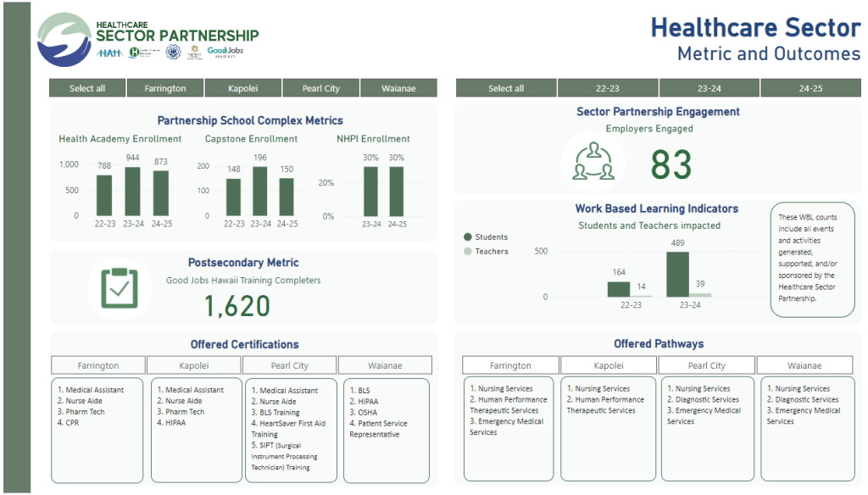Viewport: 868px width, 495px height.
Task: Click 'Human Performance Therapeutic Services' in Kapolei pathways
Action: pos(605,405)
